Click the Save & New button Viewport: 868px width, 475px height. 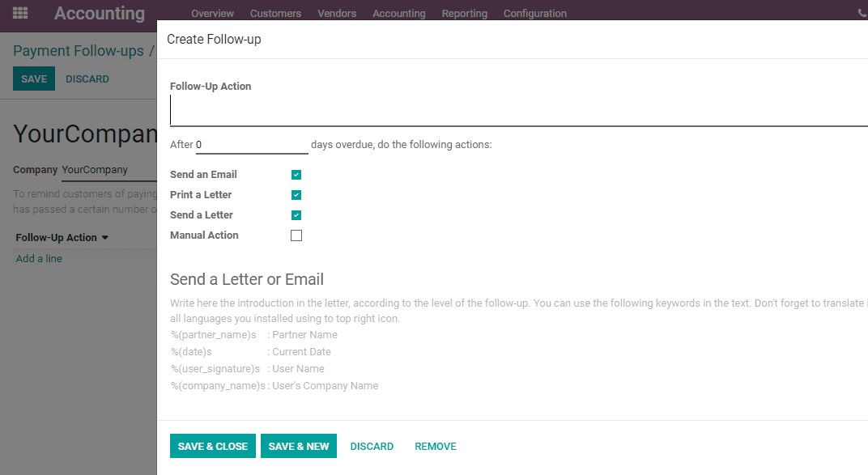click(298, 446)
